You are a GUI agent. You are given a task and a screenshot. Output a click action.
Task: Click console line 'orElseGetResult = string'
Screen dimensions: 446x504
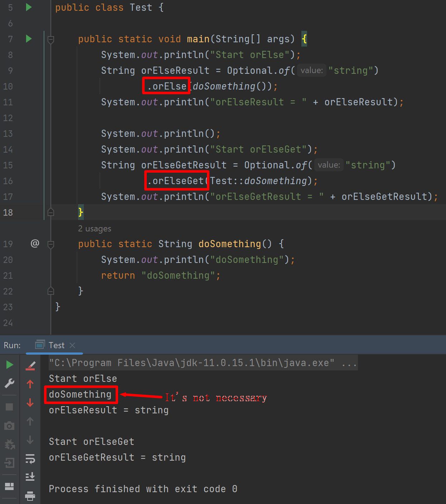[x=117, y=457]
